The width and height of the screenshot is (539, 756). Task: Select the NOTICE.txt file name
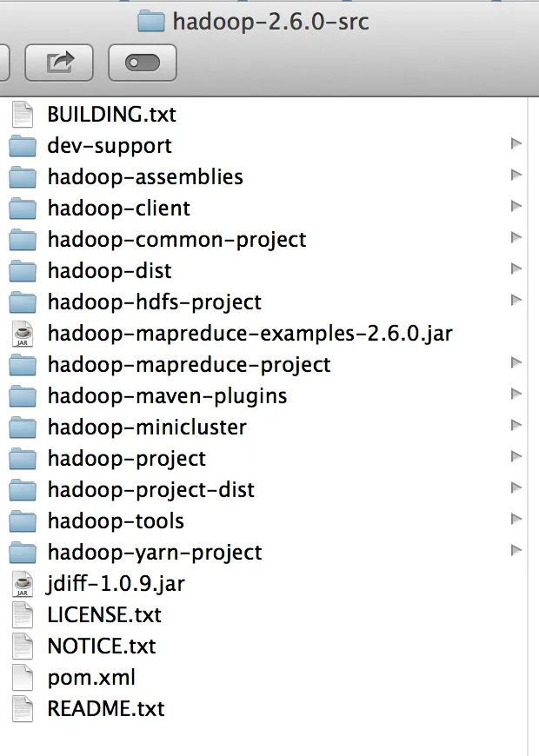(102, 647)
